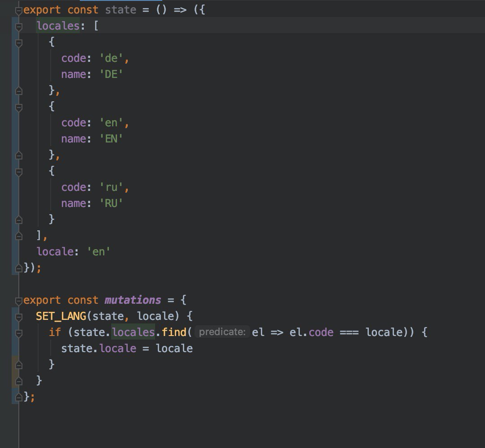Click the 'find' method call
Viewport: 485px width, 448px height.
click(174, 332)
